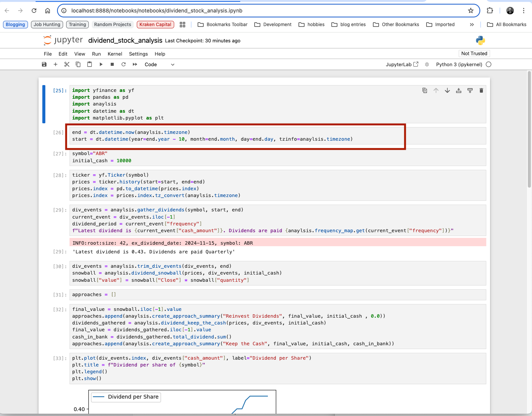Delete the active cell with the trash icon
This screenshot has width=532, height=416.
pyautogui.click(x=481, y=90)
